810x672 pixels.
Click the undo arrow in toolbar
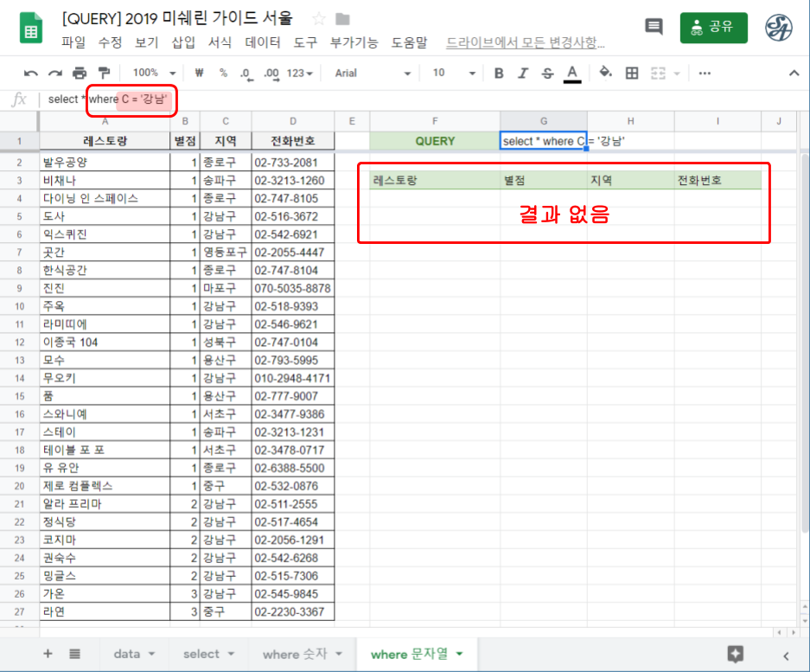coord(31,74)
